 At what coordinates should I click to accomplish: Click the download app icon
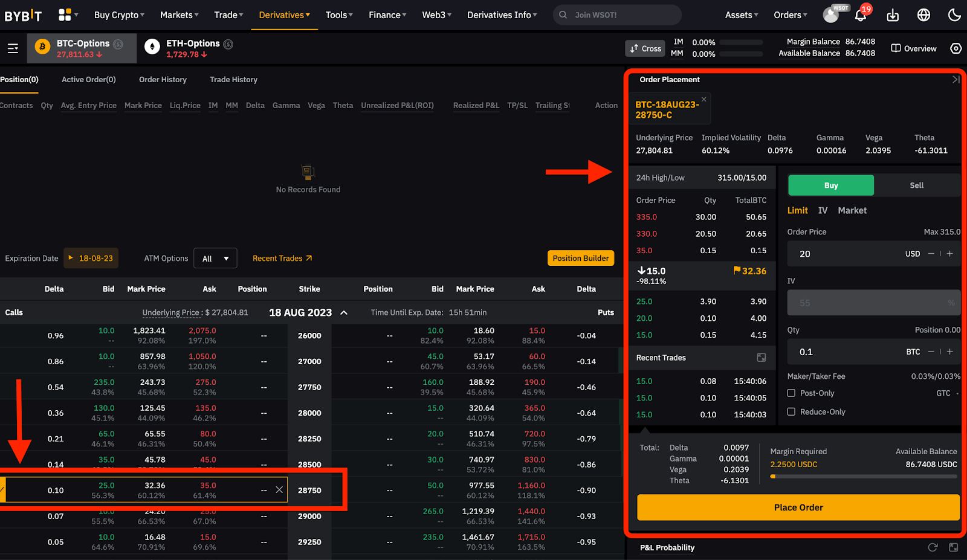click(x=893, y=15)
